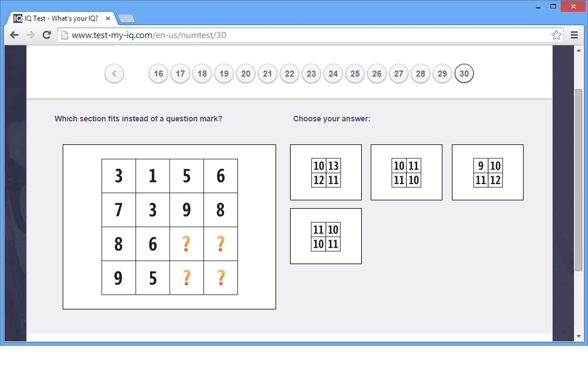Jump to question 20
This screenshot has width=588, height=376.
pos(246,73)
